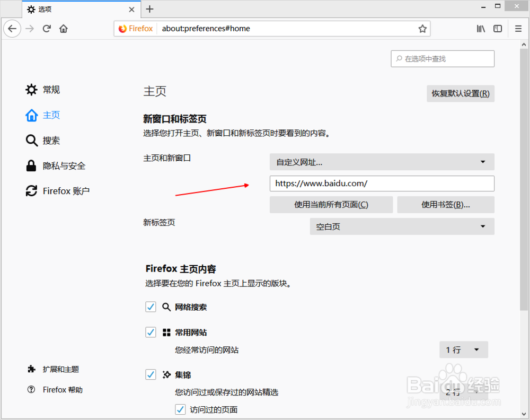Click 恢复默认设置 restore defaults button
Screen dimensions: 530x420
(x=461, y=94)
